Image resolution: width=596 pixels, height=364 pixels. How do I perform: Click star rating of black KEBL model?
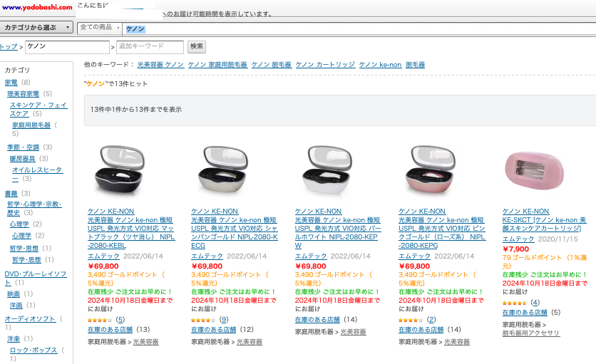[100, 321]
